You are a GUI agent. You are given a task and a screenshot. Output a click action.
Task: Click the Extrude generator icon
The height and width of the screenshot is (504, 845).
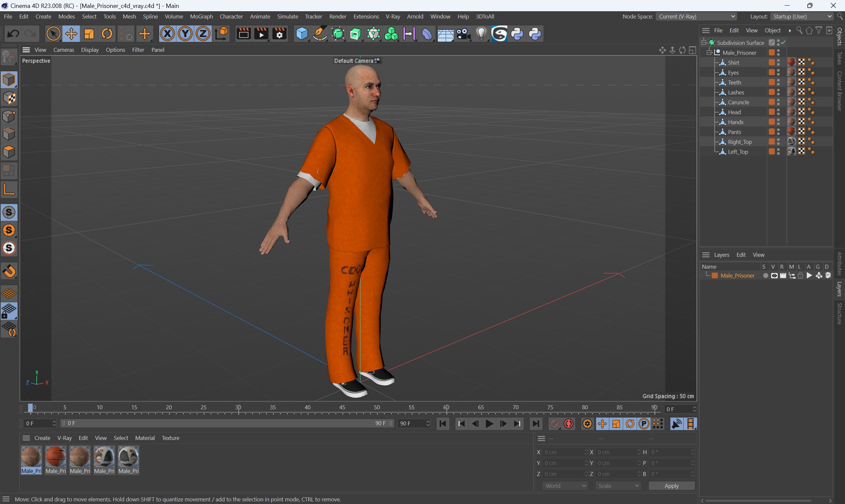click(x=355, y=34)
